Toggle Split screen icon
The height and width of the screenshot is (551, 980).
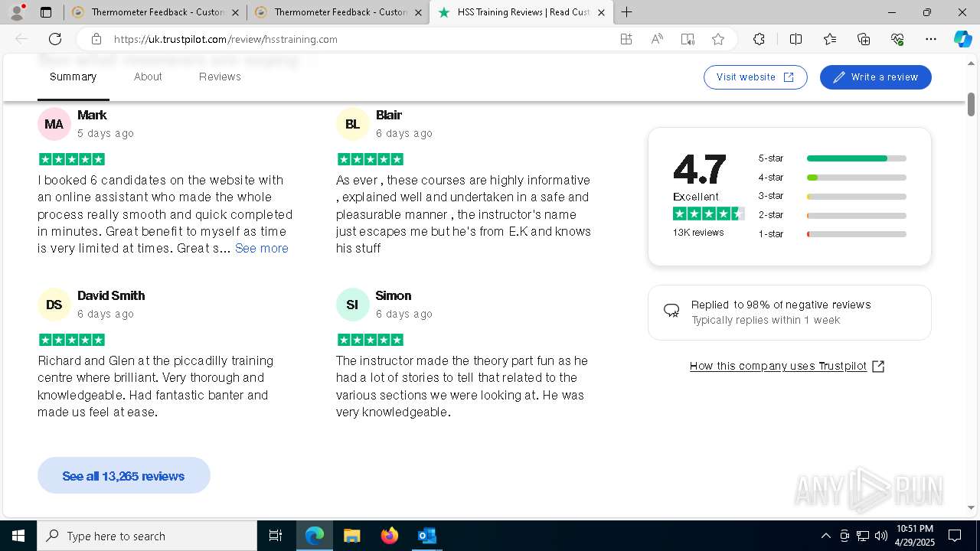[x=795, y=39]
